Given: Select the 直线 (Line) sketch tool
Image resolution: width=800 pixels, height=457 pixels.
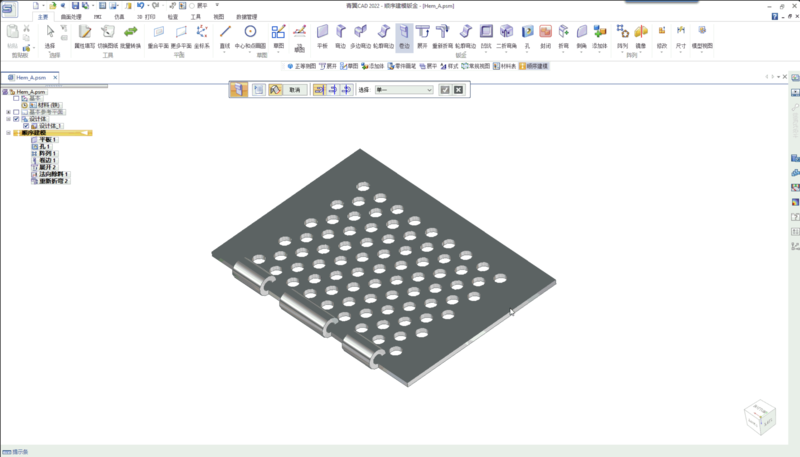Looking at the screenshot, I should (224, 33).
